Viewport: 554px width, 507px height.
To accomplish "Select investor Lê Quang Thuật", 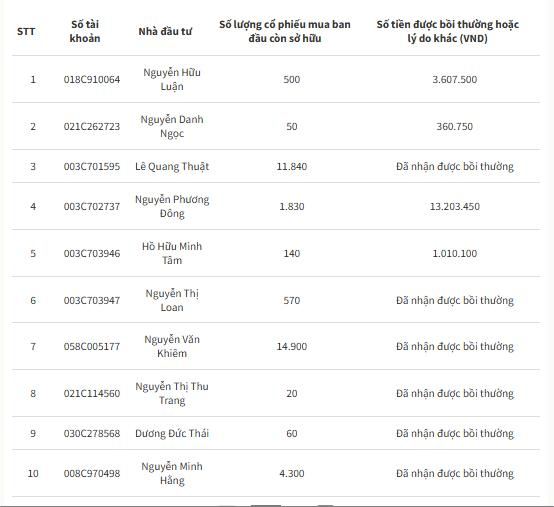I will pyautogui.click(x=172, y=166).
